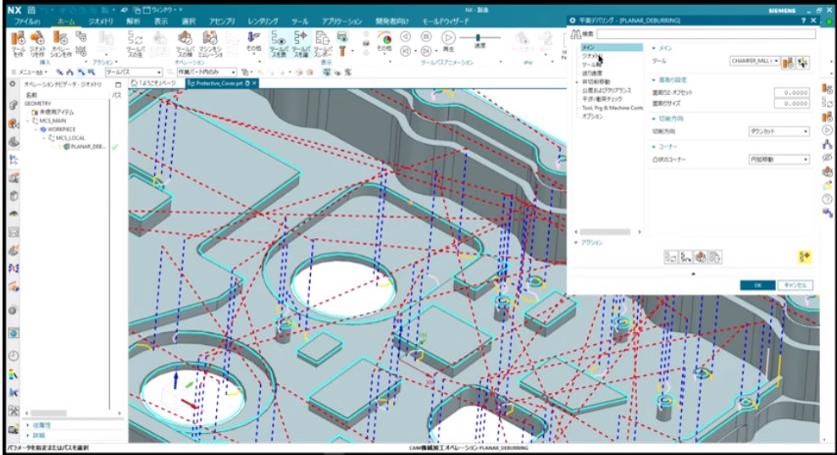Viewport: 837px width, 455px height.
Task: Click the Tool Path Endpoints display icon
Action: tap(301, 38)
